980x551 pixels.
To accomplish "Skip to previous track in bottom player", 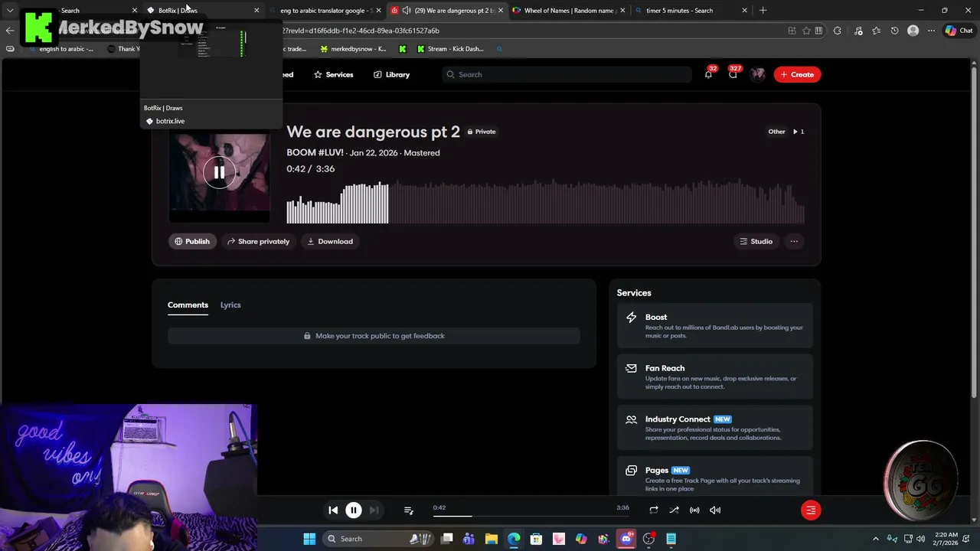I will pyautogui.click(x=333, y=510).
